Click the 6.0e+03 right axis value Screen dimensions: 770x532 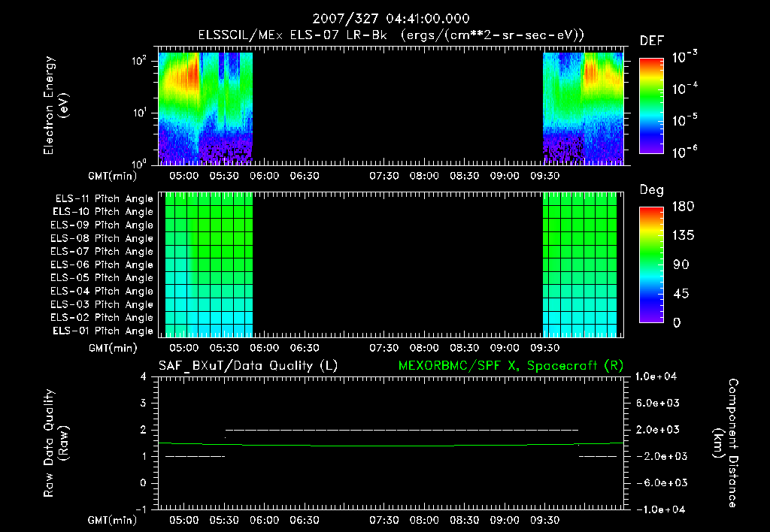click(658, 403)
